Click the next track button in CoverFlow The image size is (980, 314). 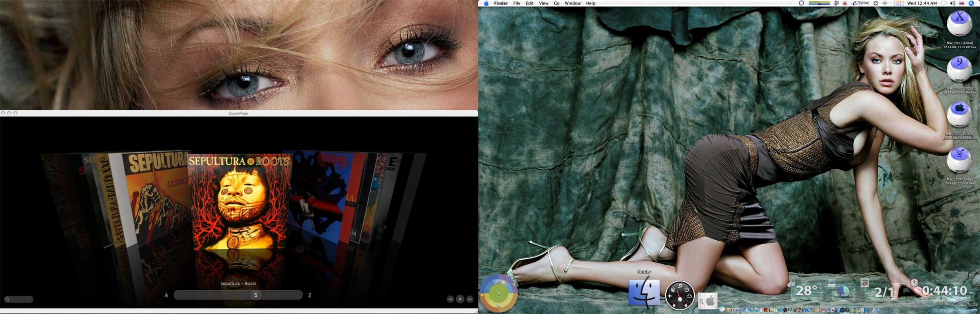469,299
